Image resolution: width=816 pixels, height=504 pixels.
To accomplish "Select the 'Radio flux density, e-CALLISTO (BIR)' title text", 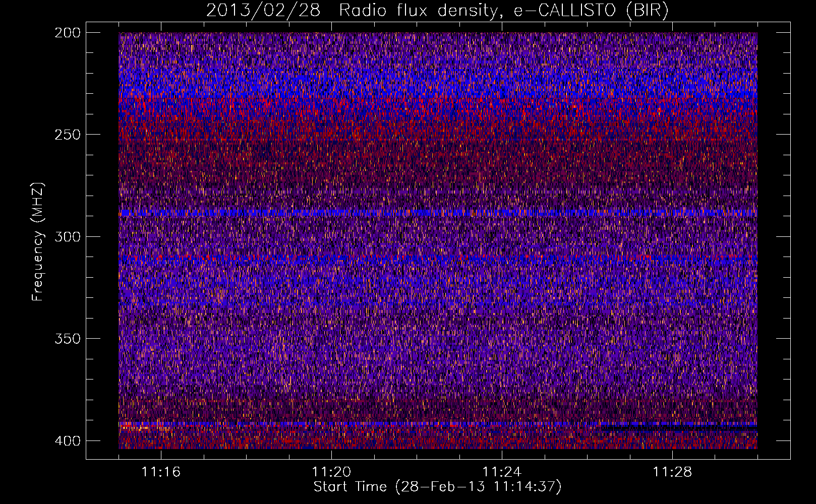I will point(504,11).
